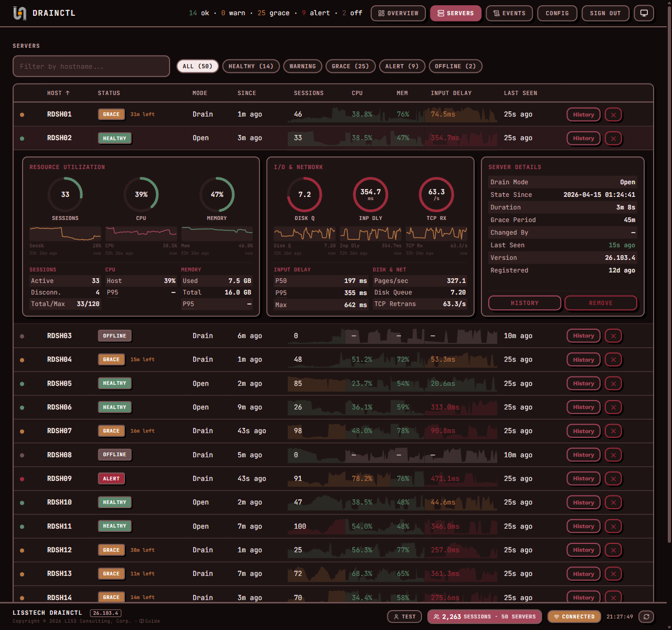Click the TEST user button in footer
The width and height of the screenshot is (672, 630).
tap(404, 617)
